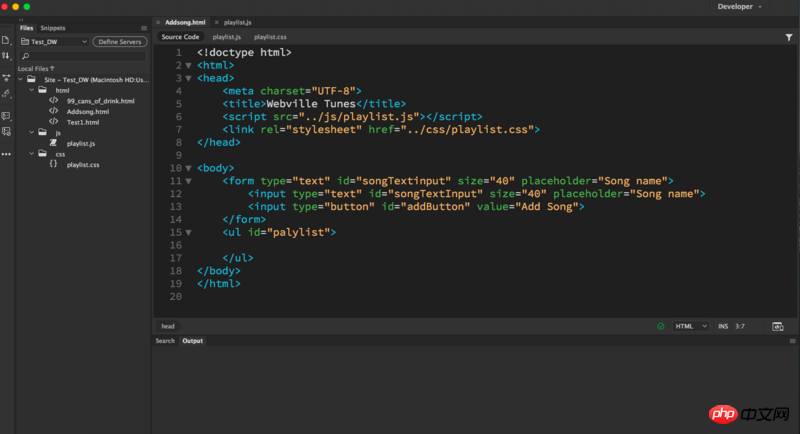Screen dimensions: 800x434
Task: Click the "Add Song" value on line 13
Action: click(546, 207)
